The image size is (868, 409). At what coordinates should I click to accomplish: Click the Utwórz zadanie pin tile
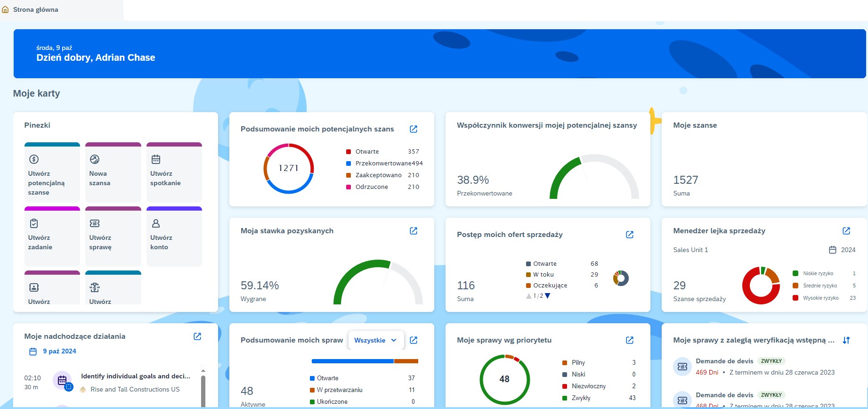(x=52, y=237)
